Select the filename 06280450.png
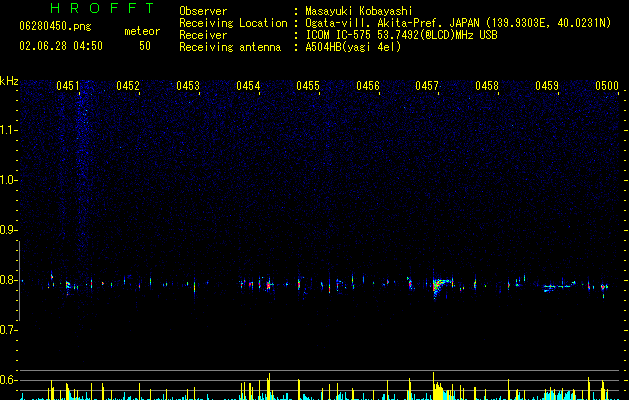The height and width of the screenshot is (400, 629). 55,27
